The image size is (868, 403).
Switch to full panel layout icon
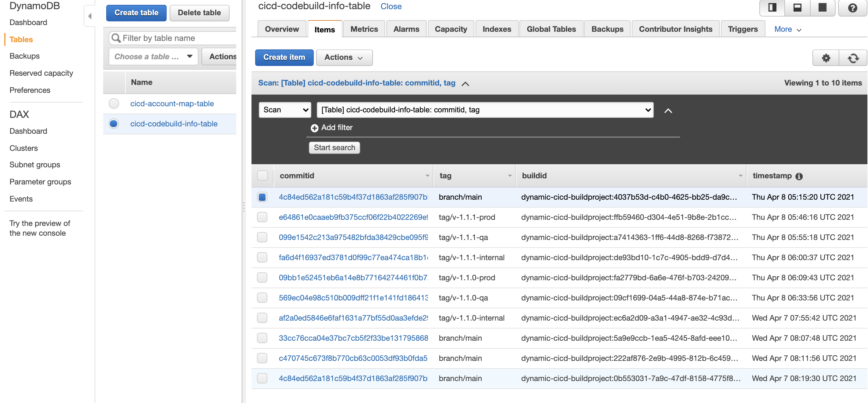coord(823,8)
